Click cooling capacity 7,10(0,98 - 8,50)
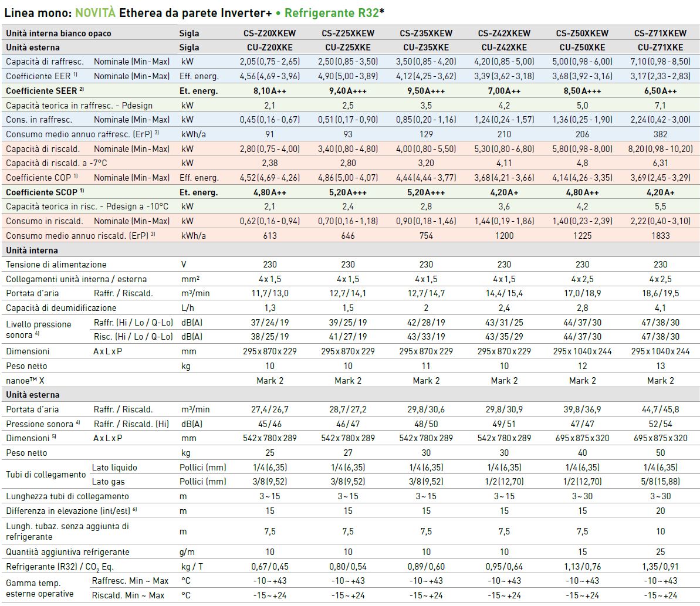Image resolution: width=700 pixels, height=606 pixels. (x=660, y=62)
